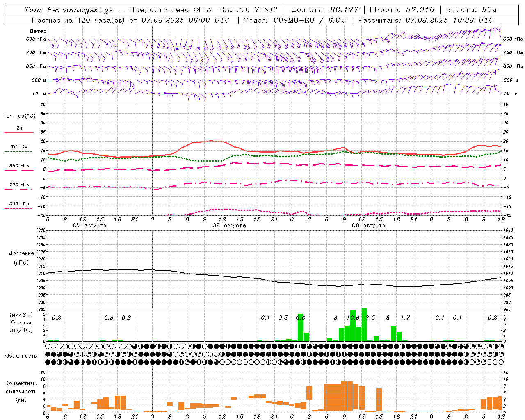This screenshot has height=420, width=525.
Task: Click the precipitation value 0.5
Action: pos(283,317)
